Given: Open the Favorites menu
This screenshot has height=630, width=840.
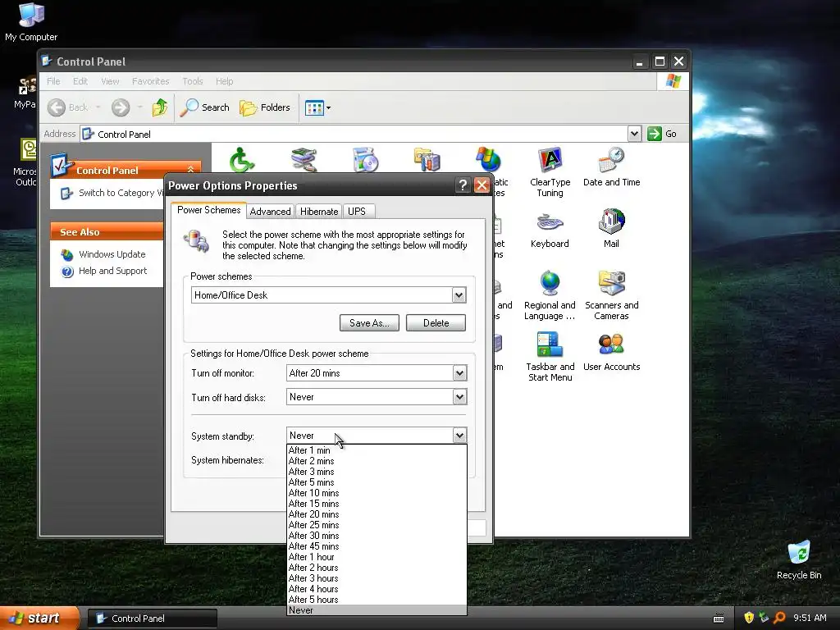Looking at the screenshot, I should click(x=151, y=81).
